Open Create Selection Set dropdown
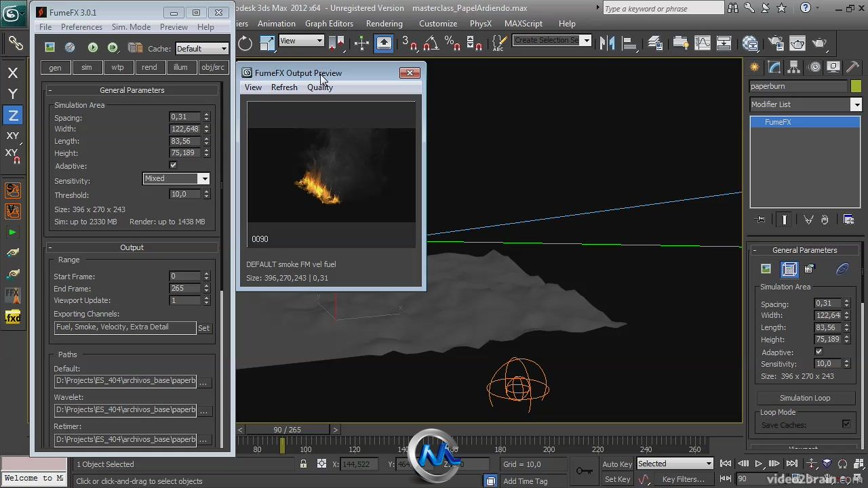868x488 pixels. (551, 40)
